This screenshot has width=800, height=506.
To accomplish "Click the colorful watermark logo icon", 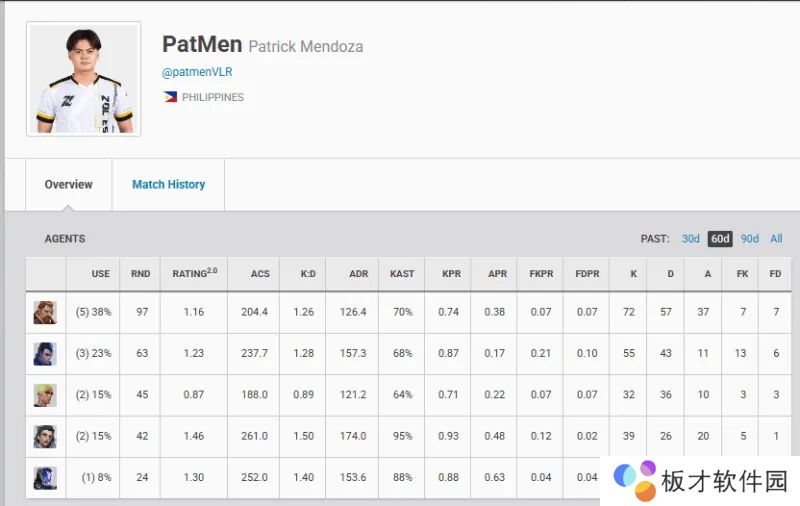I will click(x=634, y=480).
